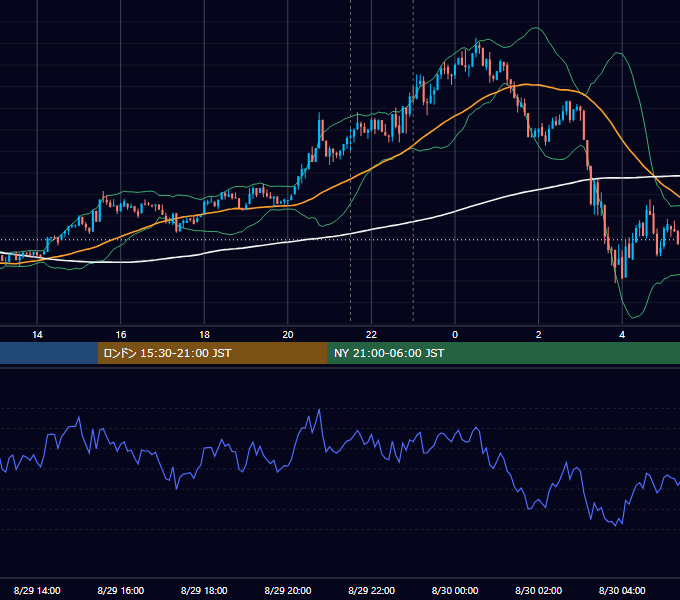Screen dimensions: 680x600
Task: Click the 8/29 22:00 time label
Action: click(371, 590)
